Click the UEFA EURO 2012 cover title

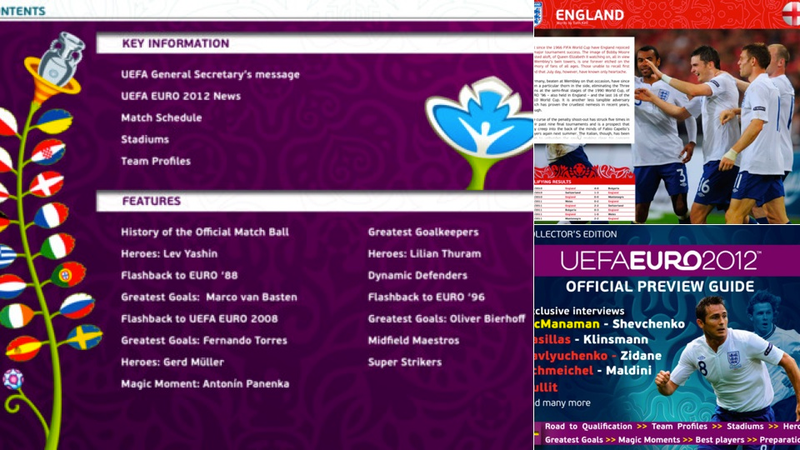pyautogui.click(x=661, y=261)
